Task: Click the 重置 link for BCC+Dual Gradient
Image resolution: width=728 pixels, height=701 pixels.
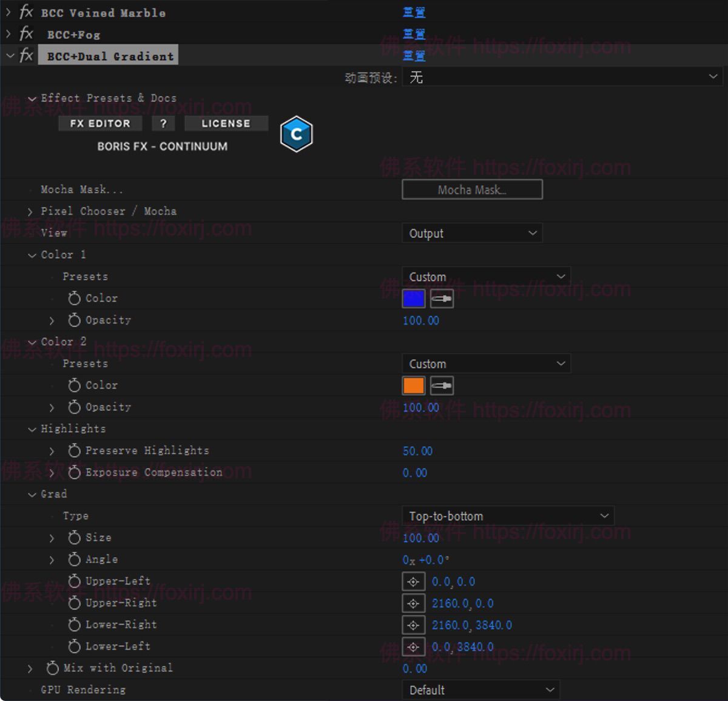Action: click(414, 56)
